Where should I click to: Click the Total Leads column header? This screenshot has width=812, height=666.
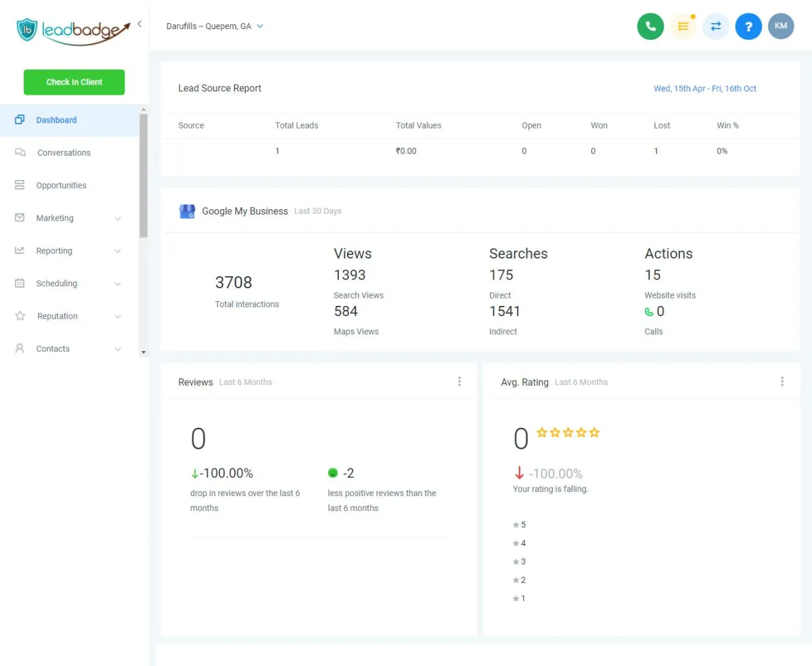(x=296, y=125)
